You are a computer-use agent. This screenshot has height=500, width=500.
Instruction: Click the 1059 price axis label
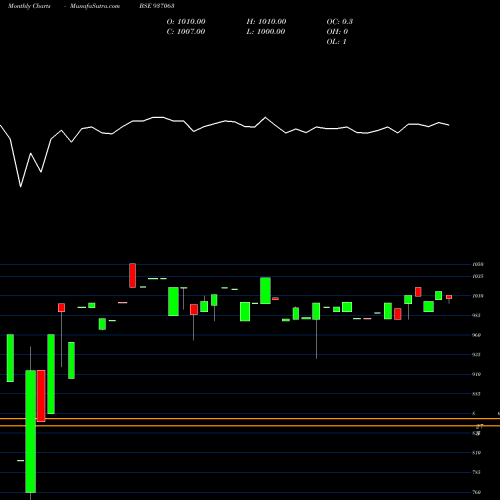click(x=478, y=264)
